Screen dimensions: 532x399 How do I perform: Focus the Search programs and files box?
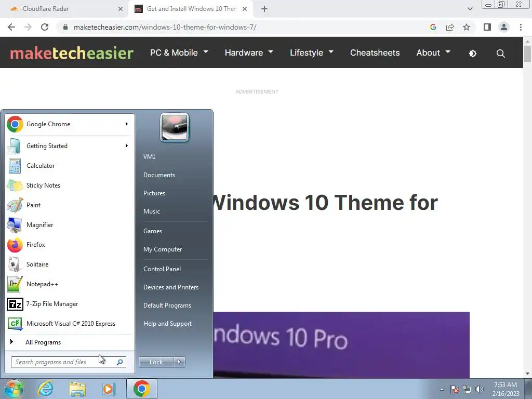(68, 362)
